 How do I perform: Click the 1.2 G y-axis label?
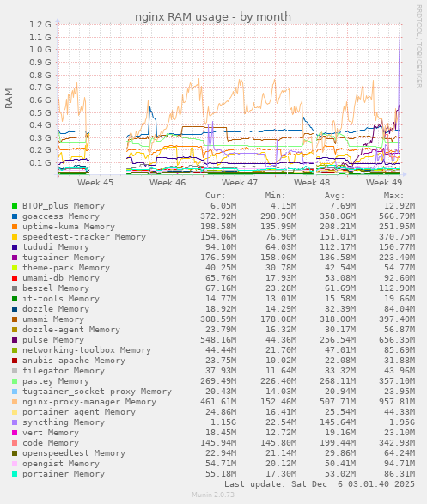pos(40,24)
